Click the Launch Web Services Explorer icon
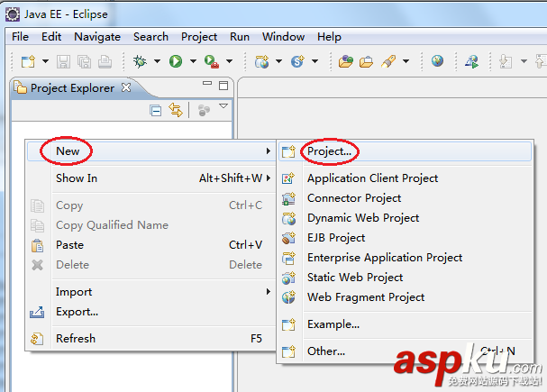The image size is (547, 392). click(471, 62)
